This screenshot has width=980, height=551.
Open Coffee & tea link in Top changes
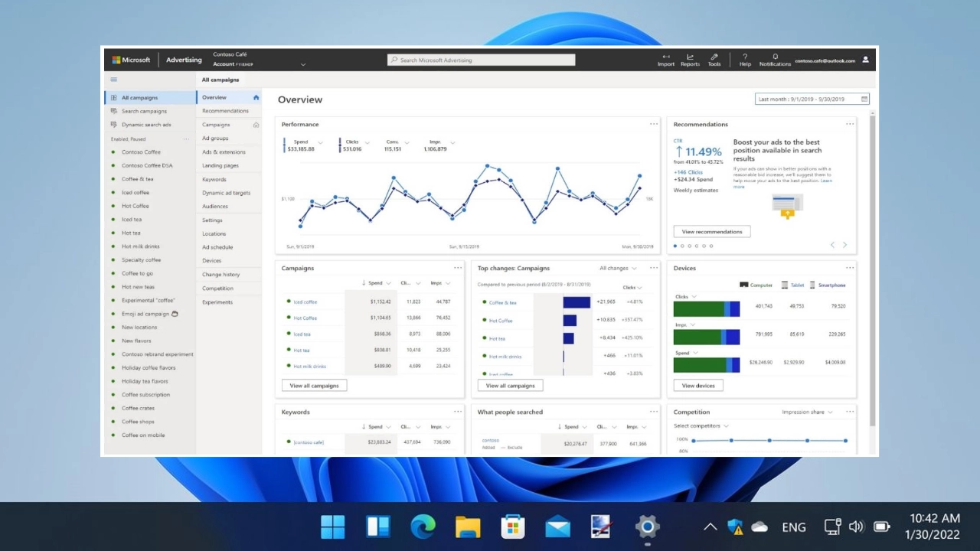(503, 302)
